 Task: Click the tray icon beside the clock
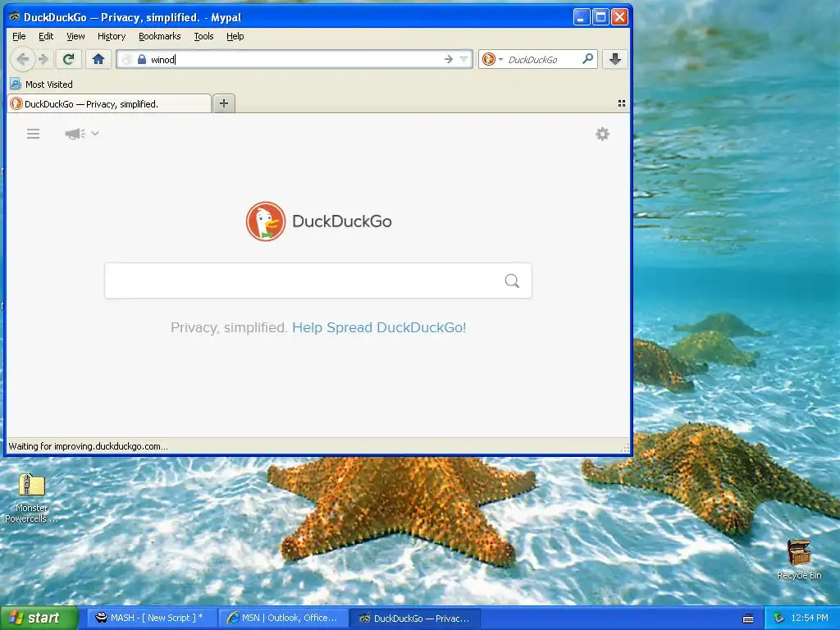[x=779, y=618]
